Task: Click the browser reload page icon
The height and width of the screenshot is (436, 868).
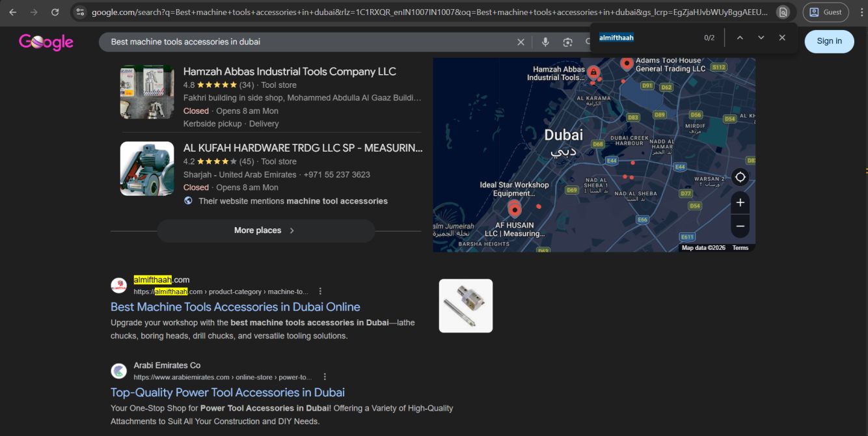Action: pyautogui.click(x=55, y=12)
